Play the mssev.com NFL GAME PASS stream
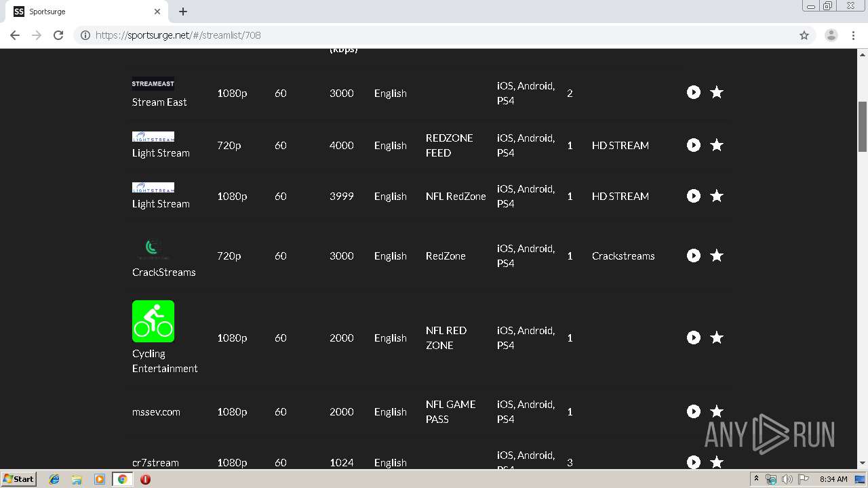The image size is (868, 488). click(693, 411)
